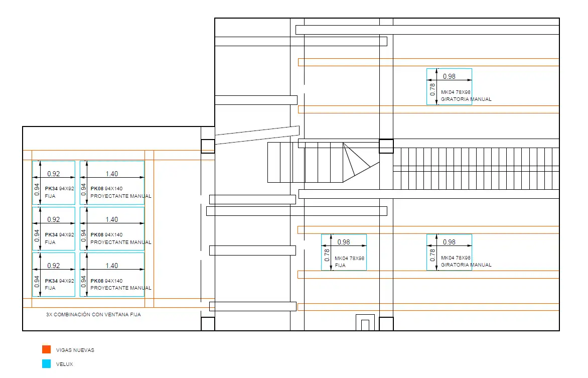Click the top-row 'PK08 94X140' label
This screenshot has width=588, height=378.
tap(106, 188)
